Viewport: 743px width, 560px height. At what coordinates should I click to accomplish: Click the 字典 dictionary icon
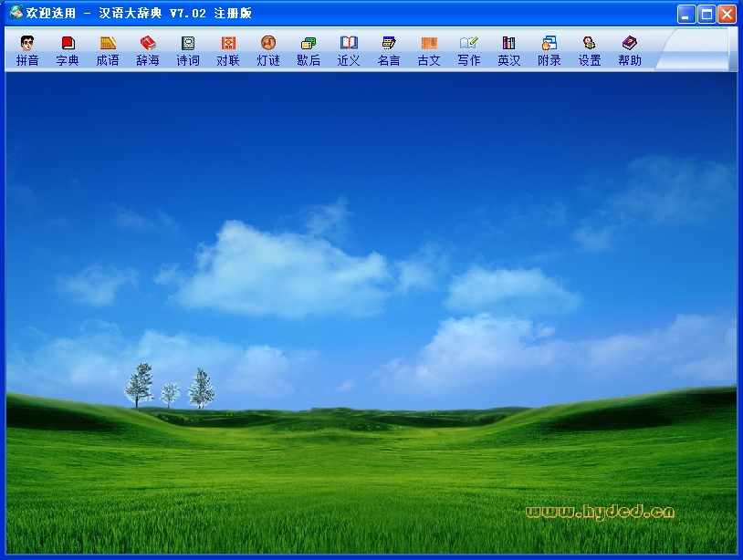click(x=68, y=50)
